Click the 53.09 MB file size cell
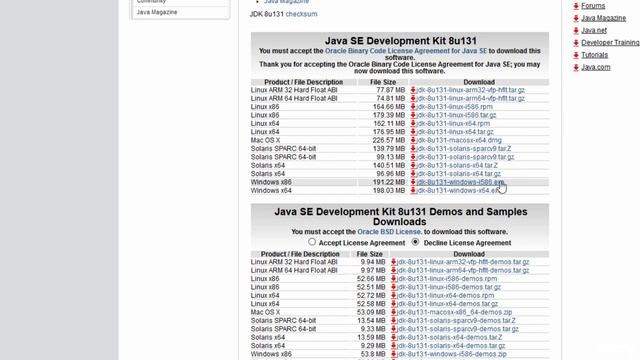This screenshot has height=360, width=640. tap(370, 312)
